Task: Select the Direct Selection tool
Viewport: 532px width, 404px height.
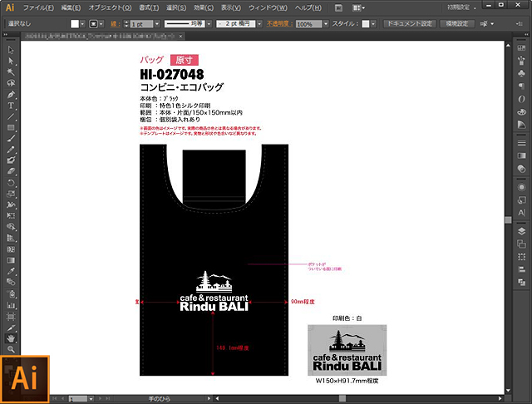Action: pyautogui.click(x=11, y=62)
